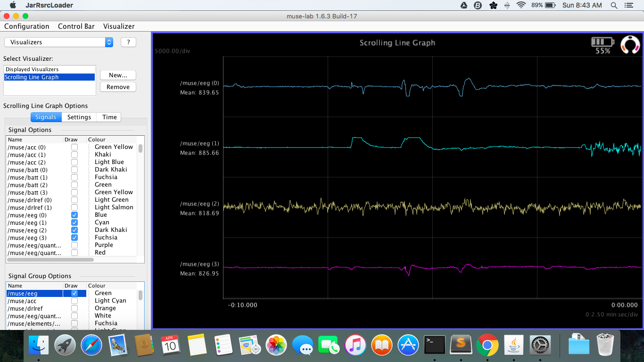
Task: Click the Muse headband status icon
Action: (629, 45)
